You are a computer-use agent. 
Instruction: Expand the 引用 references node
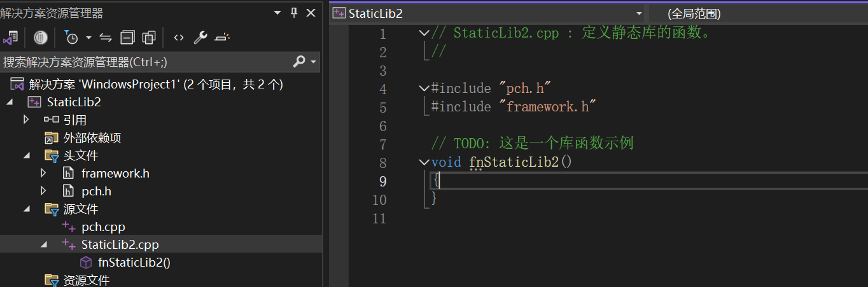(x=26, y=120)
